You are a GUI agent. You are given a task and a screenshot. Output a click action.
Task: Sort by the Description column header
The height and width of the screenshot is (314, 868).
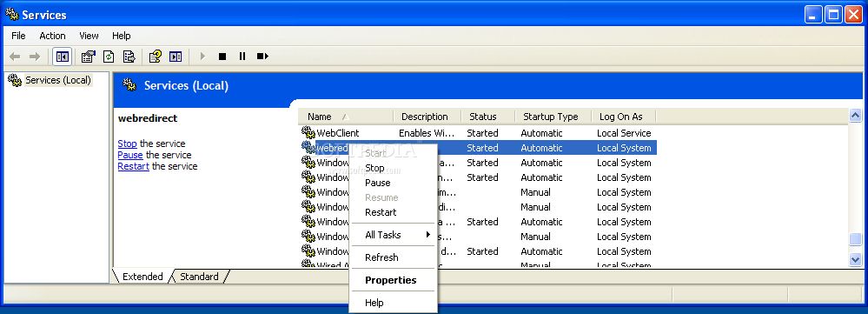427,117
